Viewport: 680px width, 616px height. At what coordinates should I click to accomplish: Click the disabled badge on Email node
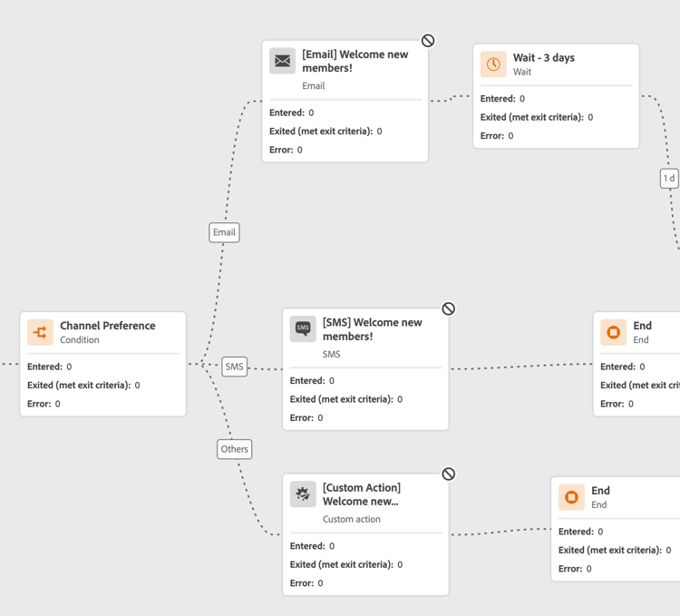pyautogui.click(x=428, y=41)
